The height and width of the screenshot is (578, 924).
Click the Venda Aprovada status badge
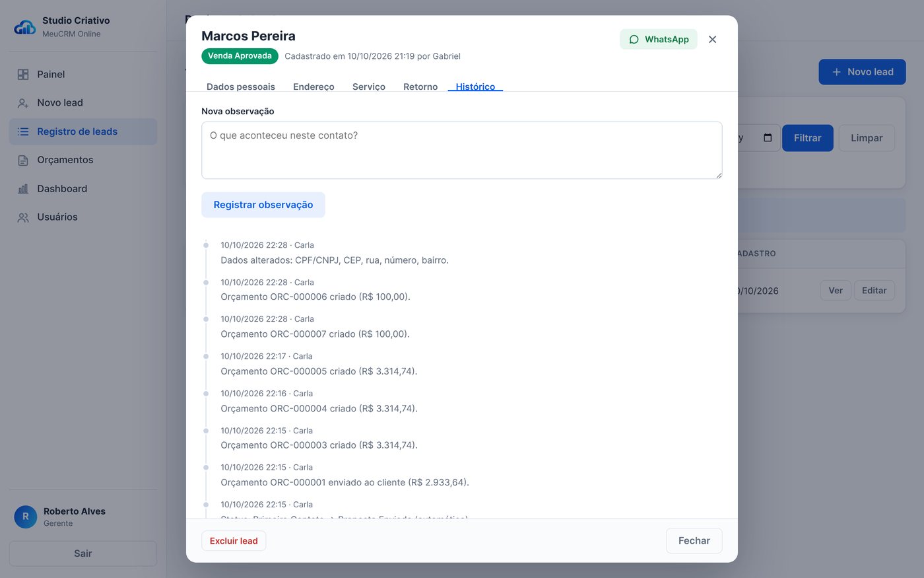point(240,56)
